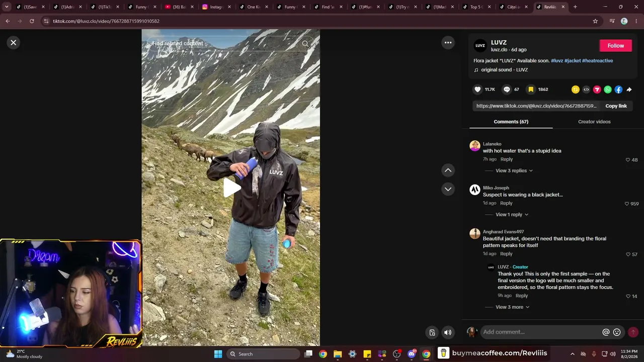Viewport: 644px width, 362px height.
Task: Open the #luvz hashtag
Action: pyautogui.click(x=557, y=61)
